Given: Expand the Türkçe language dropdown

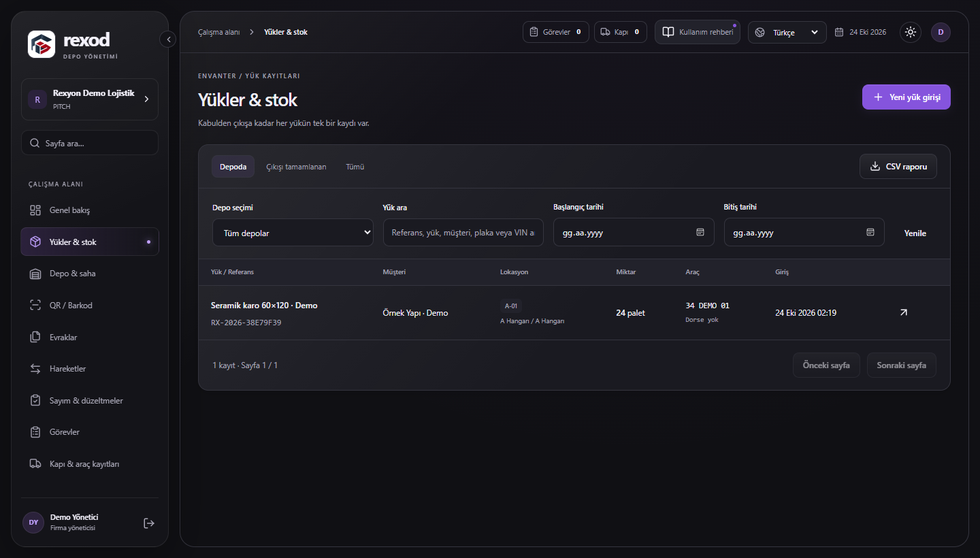Looking at the screenshot, I should pos(787,32).
